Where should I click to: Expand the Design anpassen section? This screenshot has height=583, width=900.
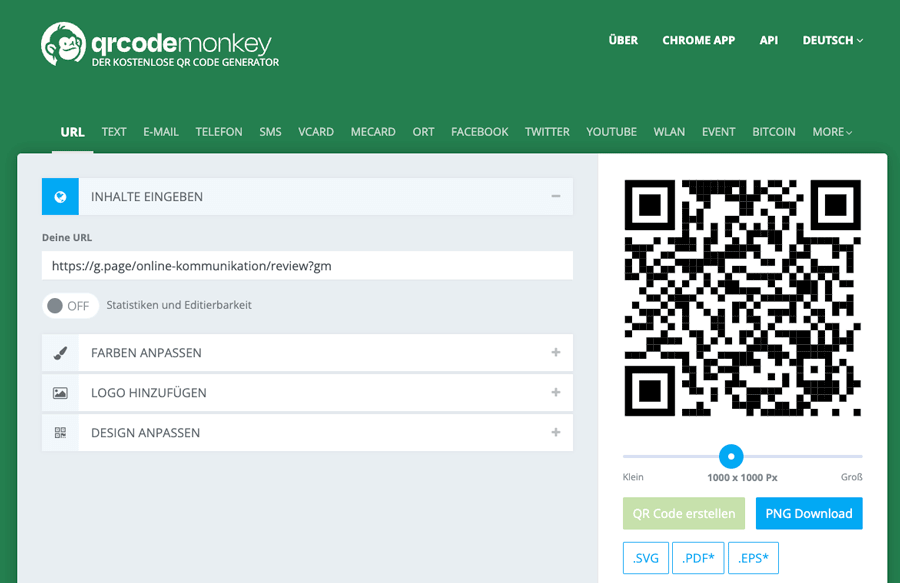[555, 433]
